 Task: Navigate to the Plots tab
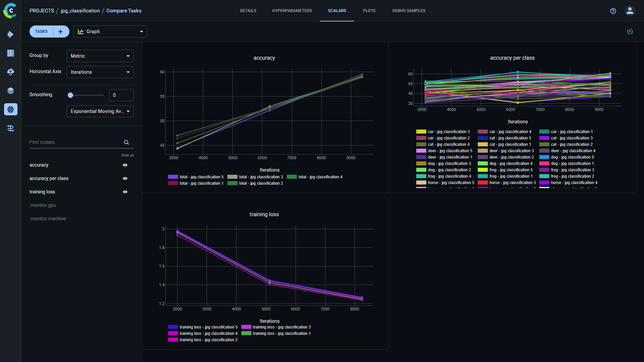(x=370, y=11)
